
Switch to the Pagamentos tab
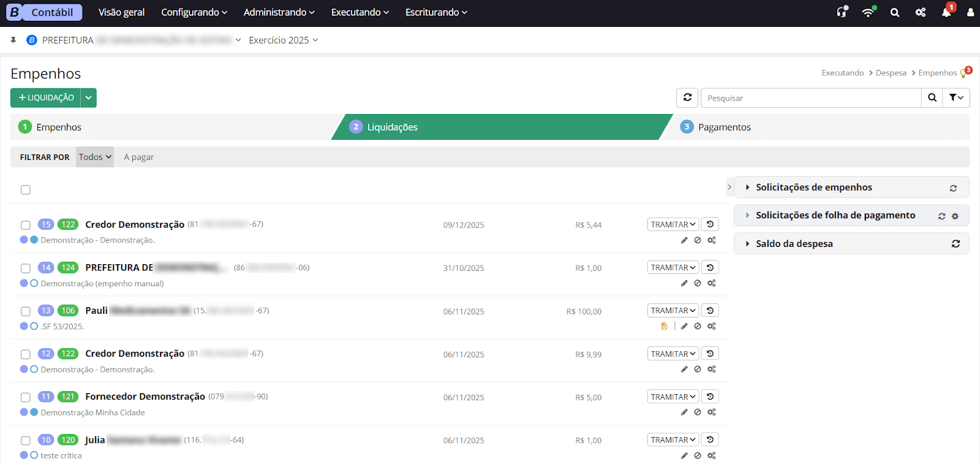(x=724, y=127)
